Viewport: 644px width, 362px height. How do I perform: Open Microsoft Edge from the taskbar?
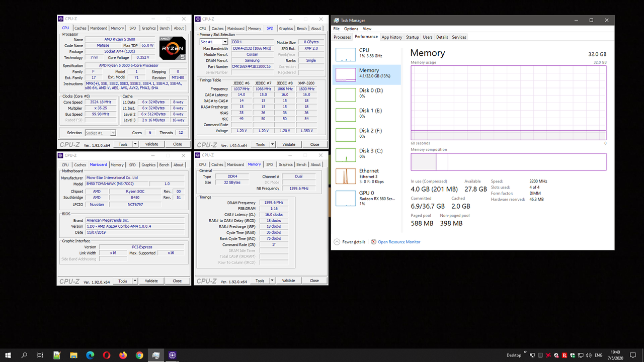tap(90, 355)
